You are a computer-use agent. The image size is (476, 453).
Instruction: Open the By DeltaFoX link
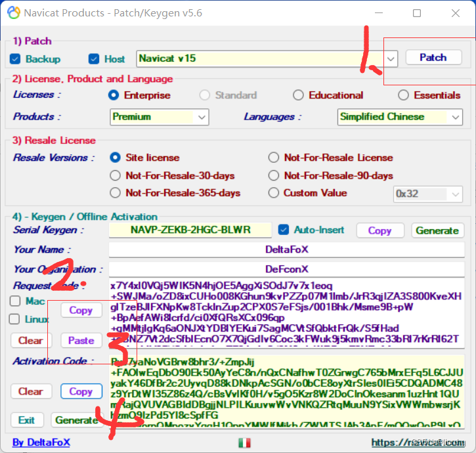click(x=41, y=442)
